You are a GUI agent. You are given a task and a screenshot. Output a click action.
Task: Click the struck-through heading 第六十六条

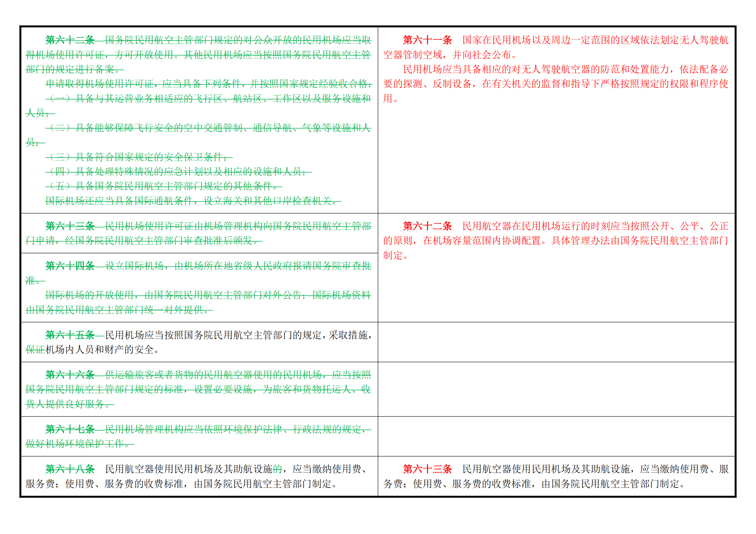pyautogui.click(x=70, y=375)
